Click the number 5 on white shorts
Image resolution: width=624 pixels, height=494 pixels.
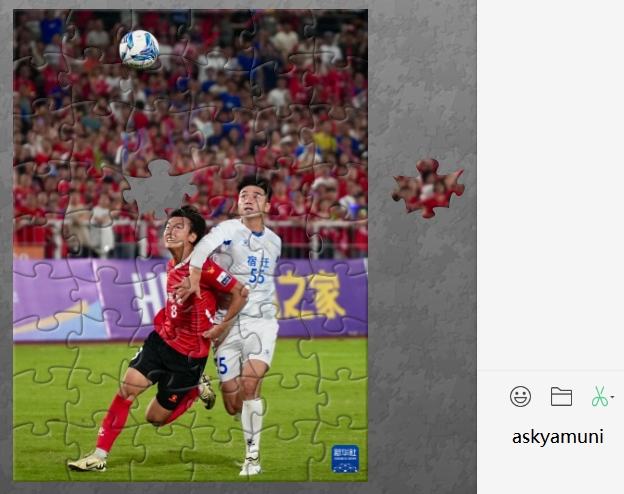222,365
